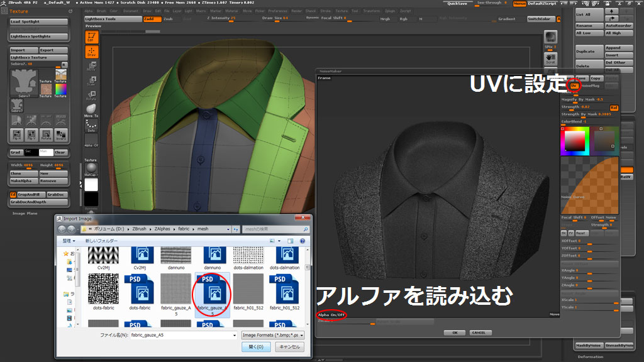Open the view options dropdown arrow
The height and width of the screenshot is (362, 644).
click(x=279, y=241)
